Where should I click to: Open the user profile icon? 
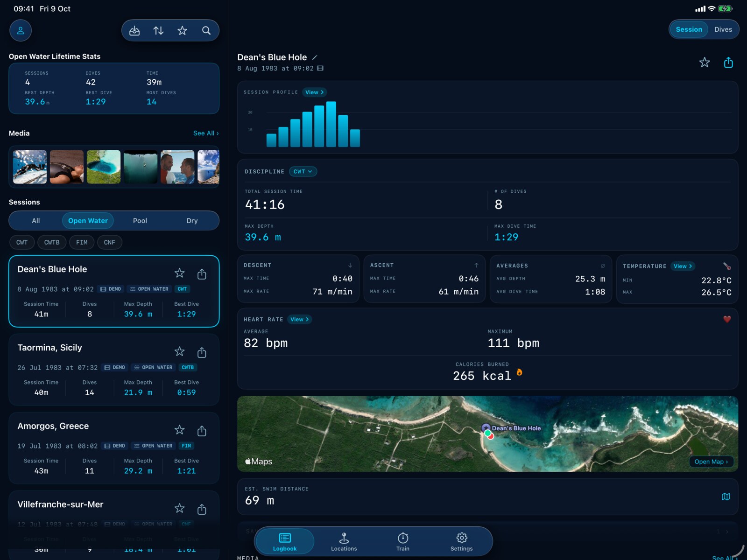(x=21, y=31)
